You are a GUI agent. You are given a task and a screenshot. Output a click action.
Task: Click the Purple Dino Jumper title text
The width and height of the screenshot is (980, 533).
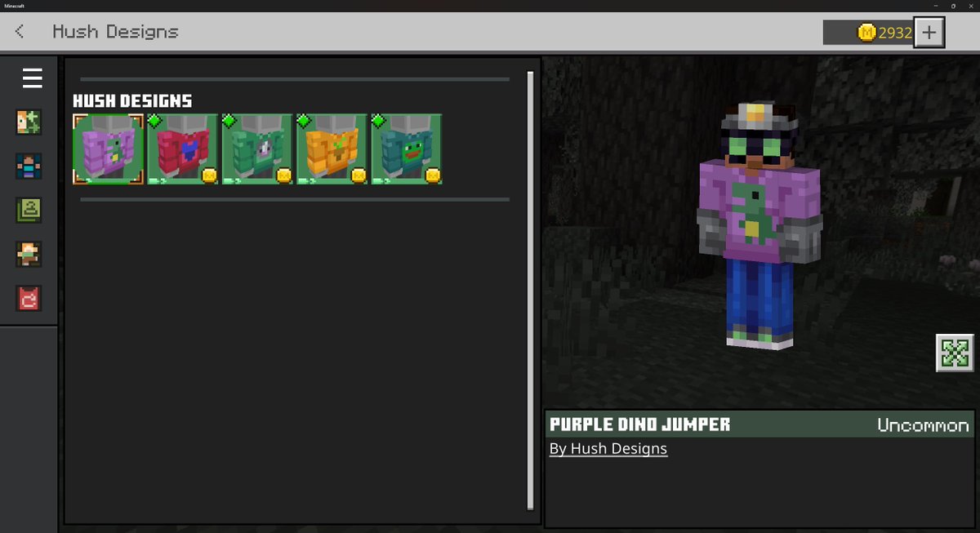coord(640,424)
